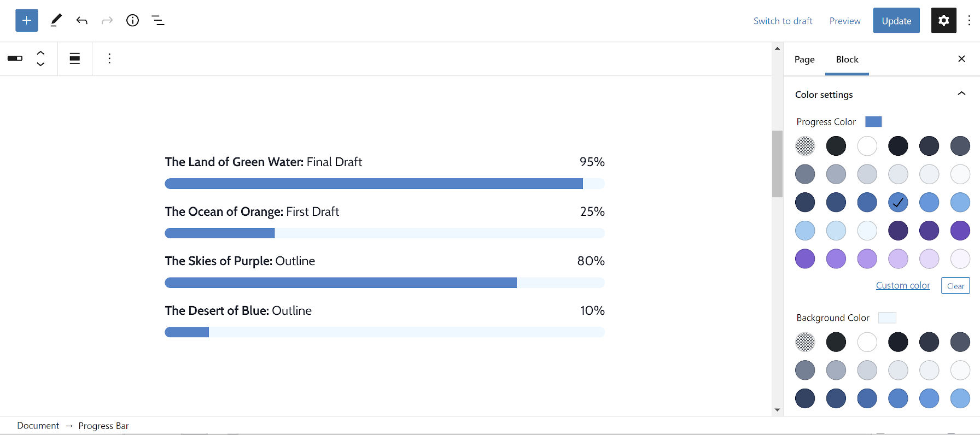Select a dark purple Progress Color
The width and height of the screenshot is (980, 435).
point(898,231)
